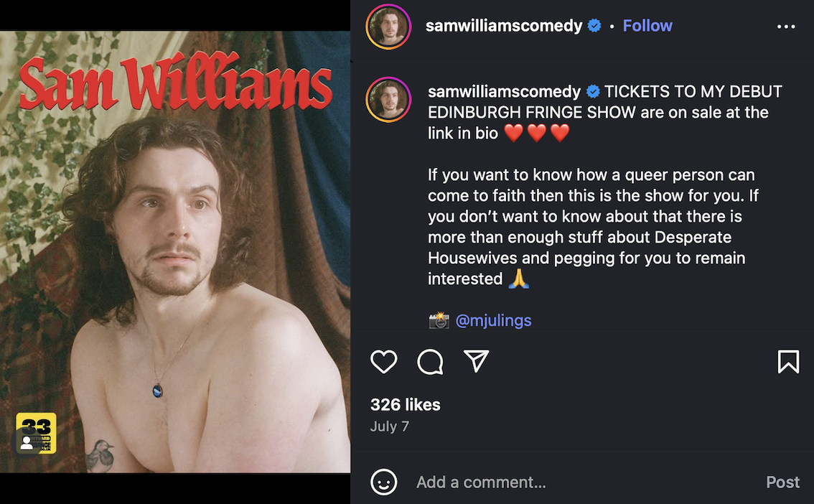View who liked by clicking 326 likes
This screenshot has height=504, width=814.
point(405,404)
